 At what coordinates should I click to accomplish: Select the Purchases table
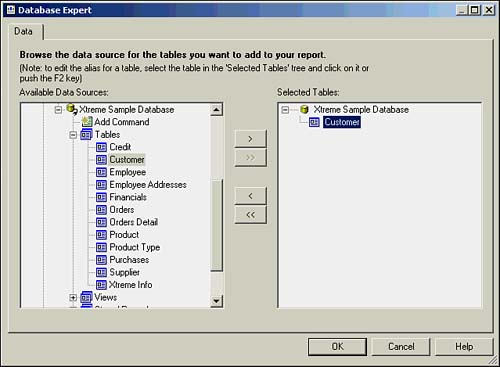click(129, 260)
